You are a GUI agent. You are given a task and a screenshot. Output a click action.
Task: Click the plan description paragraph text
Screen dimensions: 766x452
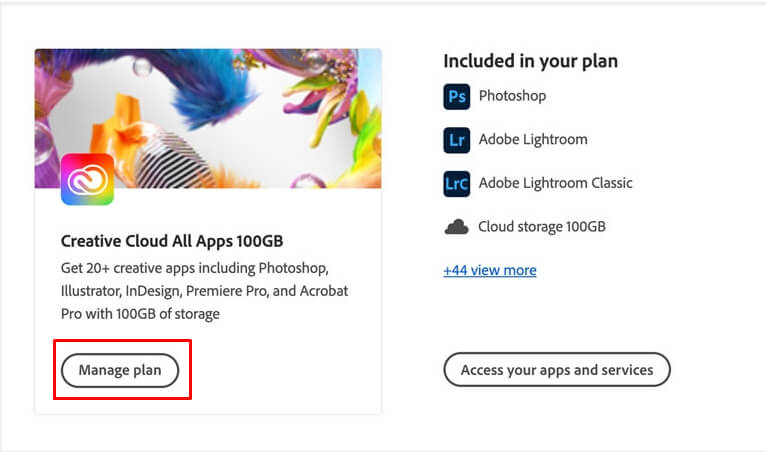pos(204,292)
